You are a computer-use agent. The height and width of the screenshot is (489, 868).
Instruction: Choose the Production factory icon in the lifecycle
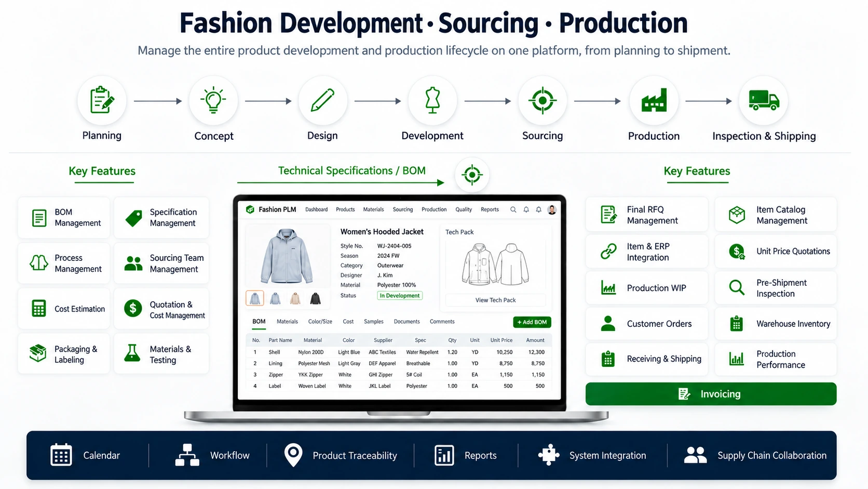(654, 100)
